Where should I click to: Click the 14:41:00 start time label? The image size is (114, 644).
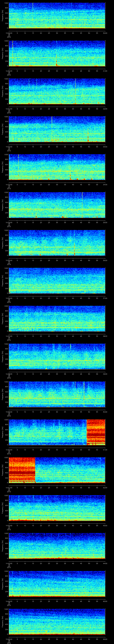[x=9, y=487]
